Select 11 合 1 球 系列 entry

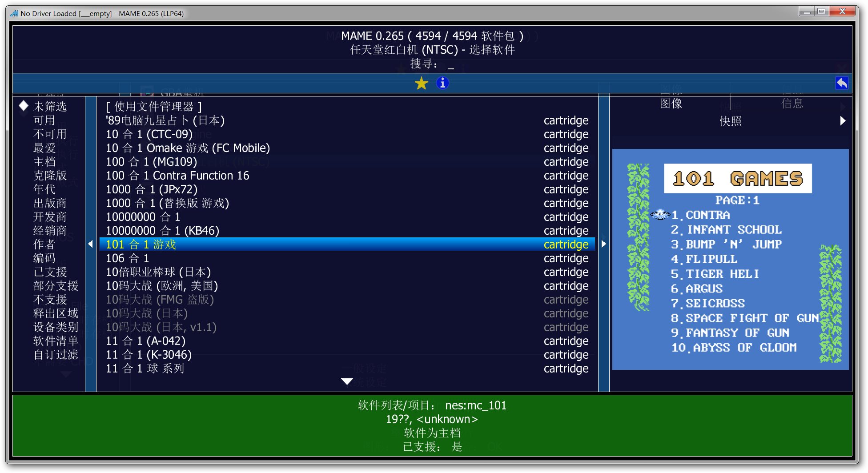347,369
